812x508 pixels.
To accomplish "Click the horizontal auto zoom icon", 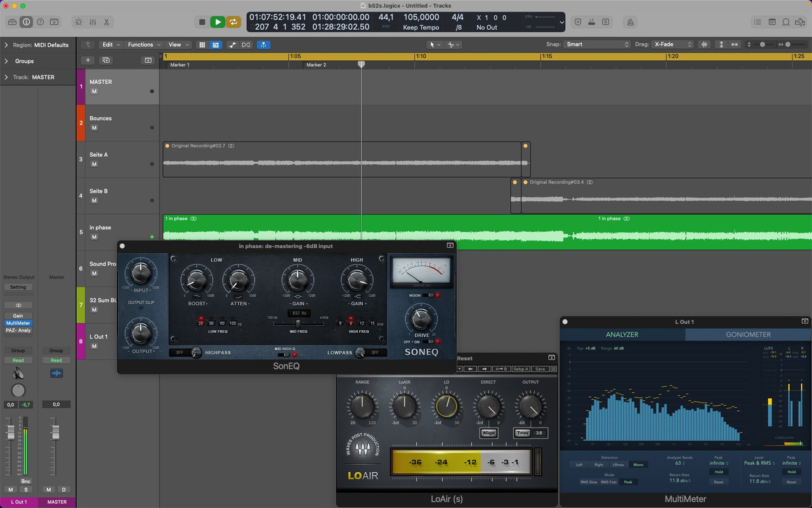I will tap(735, 44).
